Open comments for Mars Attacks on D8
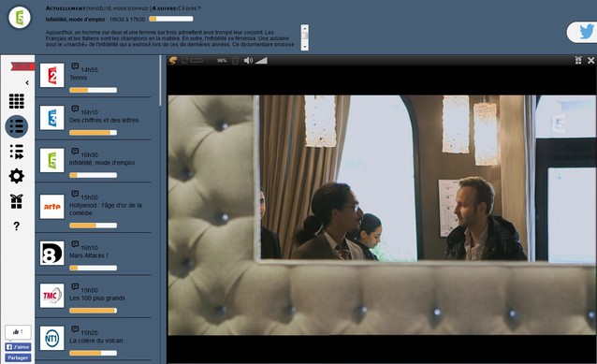Screen dimensions: 597x364 [75, 243]
